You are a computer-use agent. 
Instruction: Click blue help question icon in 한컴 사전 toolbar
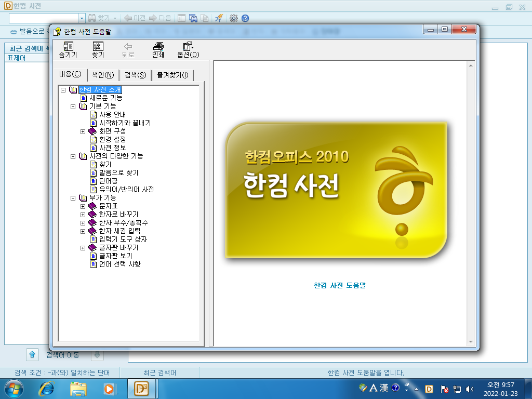click(x=245, y=18)
